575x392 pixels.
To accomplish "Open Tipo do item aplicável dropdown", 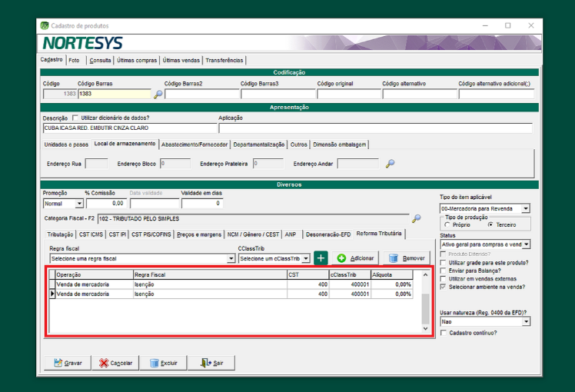I will pos(526,208).
